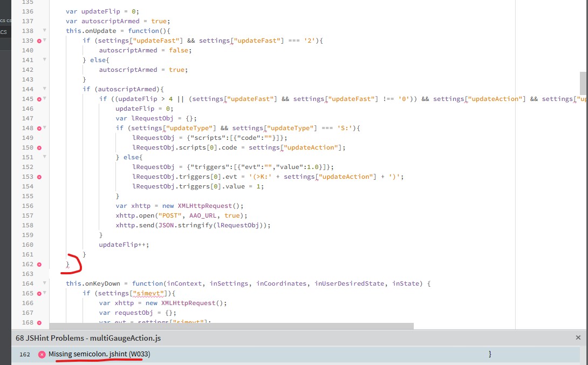588x365 pixels.
Task: Click the lint error marker on line 145
Action: click(39, 99)
